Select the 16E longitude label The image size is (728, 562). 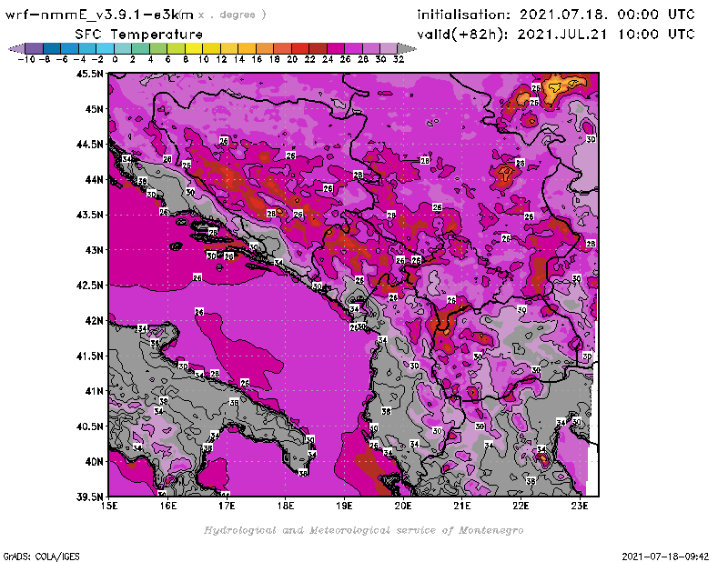pyautogui.click(x=168, y=507)
